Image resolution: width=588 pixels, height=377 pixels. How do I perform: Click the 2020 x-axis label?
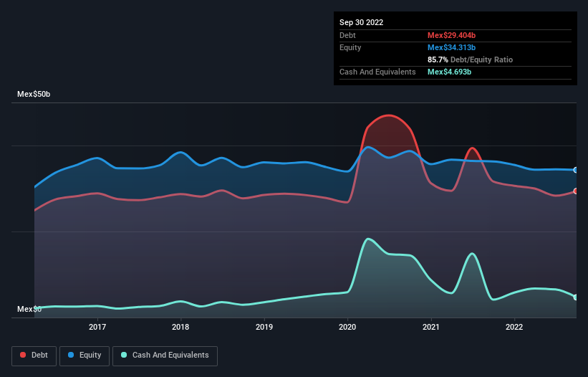click(347, 327)
